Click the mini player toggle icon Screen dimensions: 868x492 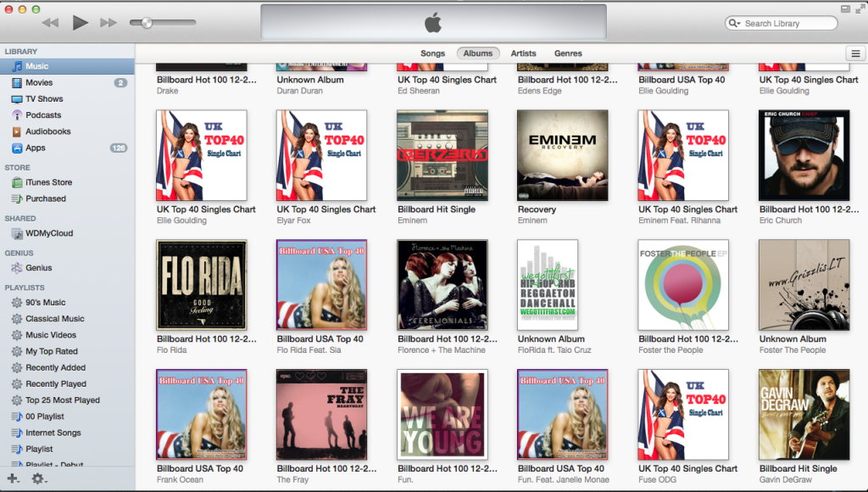[x=845, y=8]
